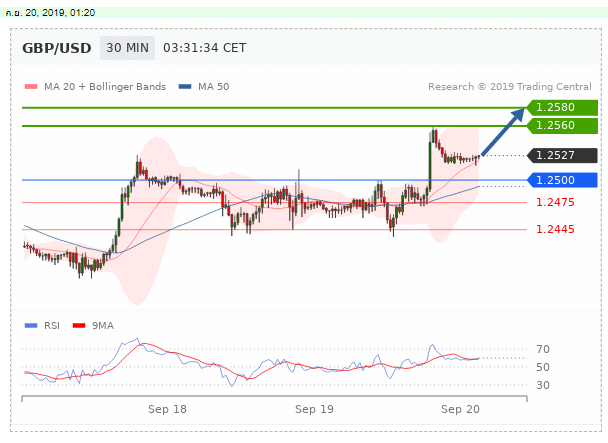The image size is (608, 443).
Task: Click the RSI 50 level label
Action: point(543,367)
